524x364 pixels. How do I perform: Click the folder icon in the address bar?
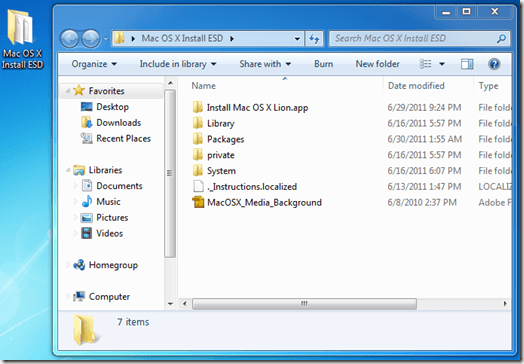[119, 38]
